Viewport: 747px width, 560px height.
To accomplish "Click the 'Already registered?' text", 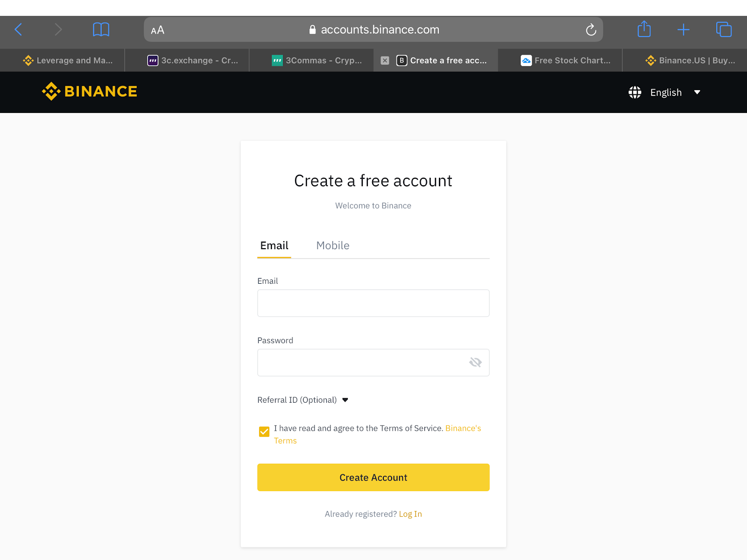I will click(x=360, y=514).
